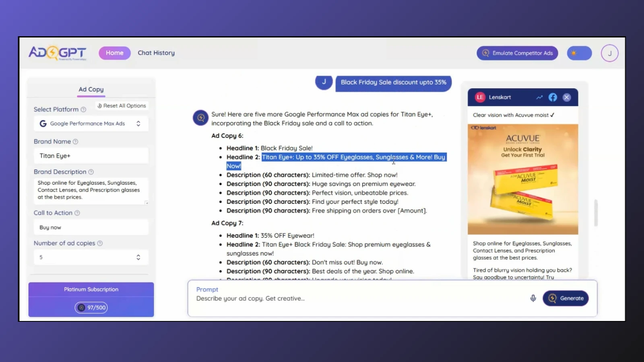Click the Generate button
644x362 pixels.
point(566,298)
